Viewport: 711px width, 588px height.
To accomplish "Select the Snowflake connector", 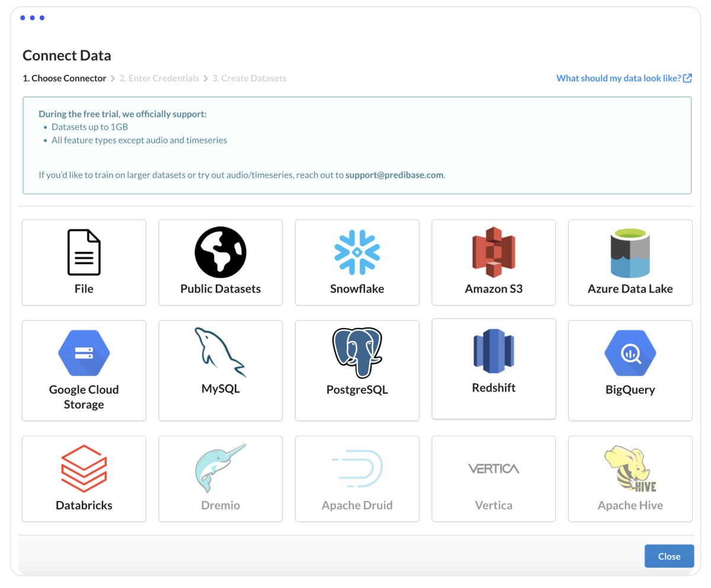I will click(x=357, y=262).
